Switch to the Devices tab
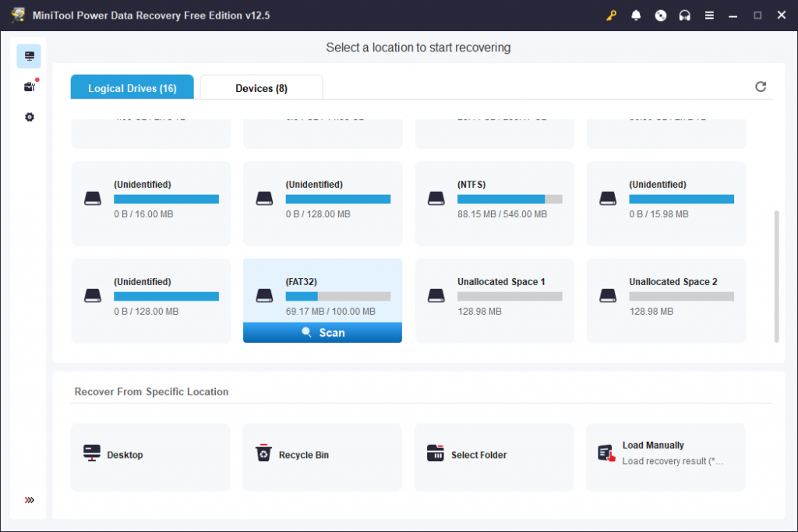 point(261,88)
